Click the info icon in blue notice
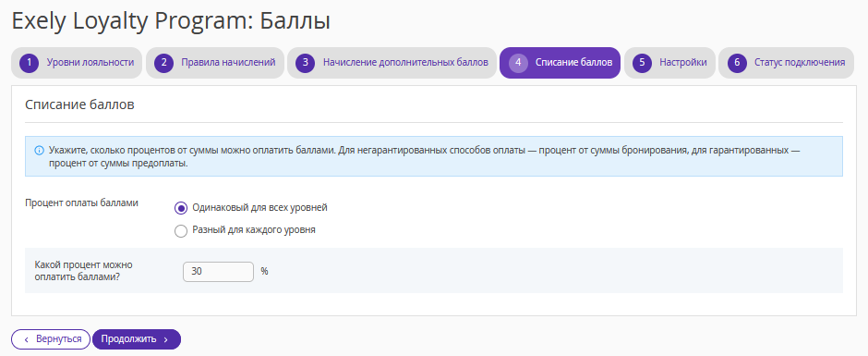868x356 pixels. point(39,151)
